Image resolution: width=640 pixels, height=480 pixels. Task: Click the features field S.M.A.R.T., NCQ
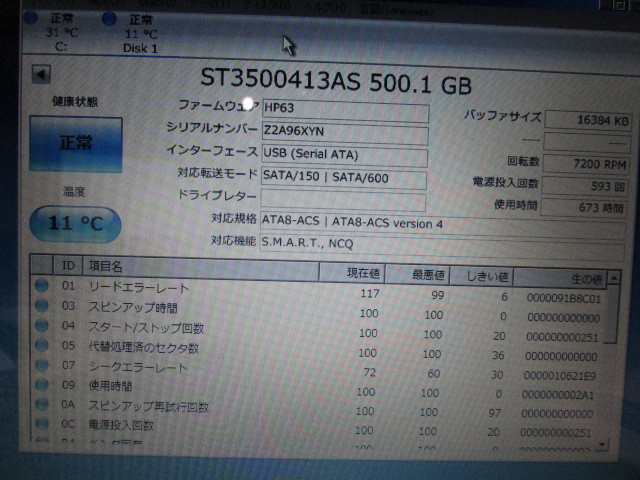442,247
